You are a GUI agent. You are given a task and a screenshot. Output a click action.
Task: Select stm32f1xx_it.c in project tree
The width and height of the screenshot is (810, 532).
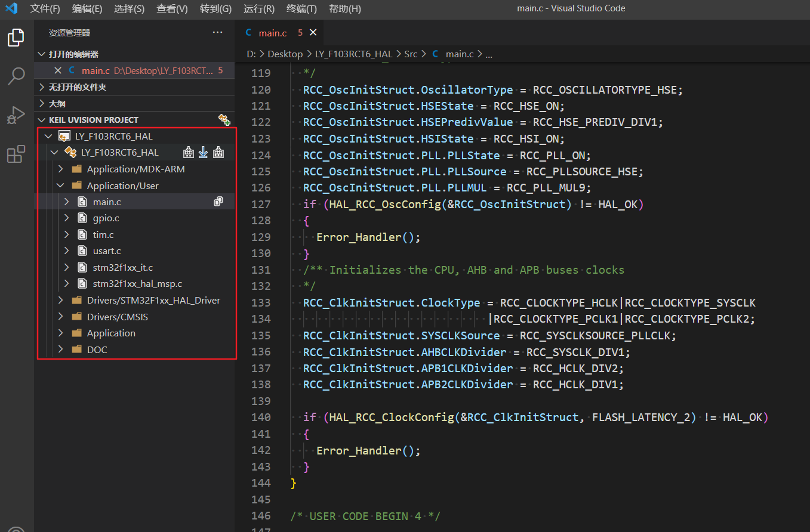(x=122, y=267)
